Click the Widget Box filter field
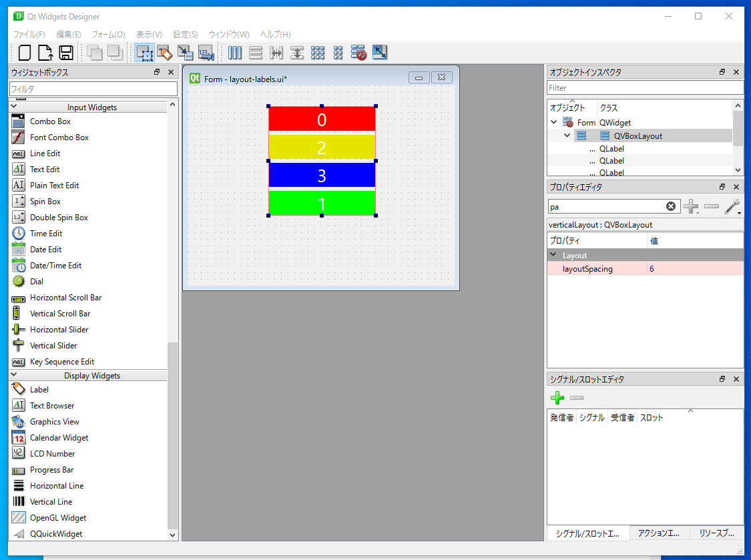751x560 pixels. pos(93,89)
